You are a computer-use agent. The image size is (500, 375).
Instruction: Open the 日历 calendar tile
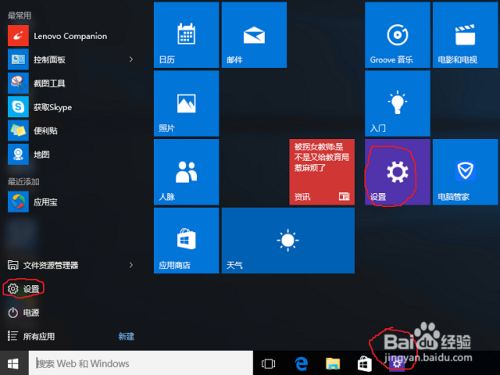pos(186,35)
